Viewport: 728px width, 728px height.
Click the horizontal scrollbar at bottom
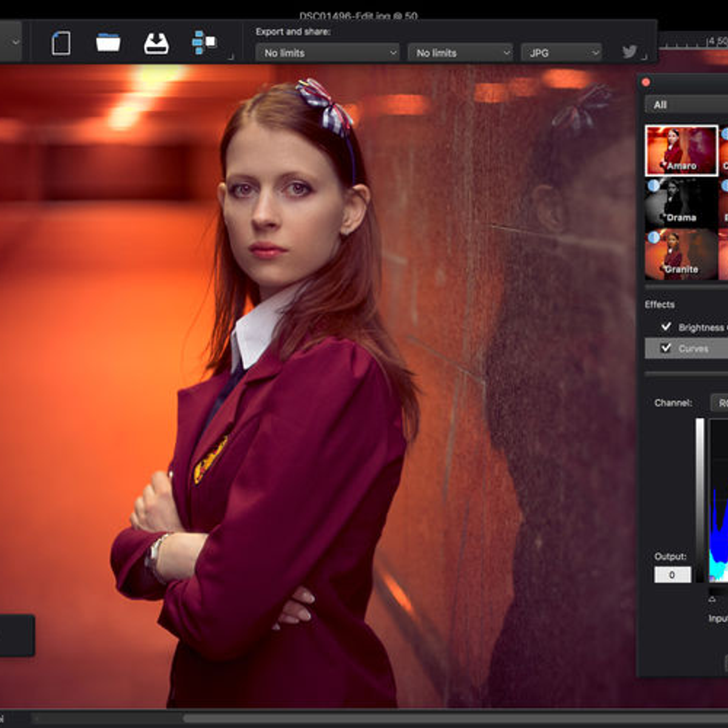click(x=425, y=718)
